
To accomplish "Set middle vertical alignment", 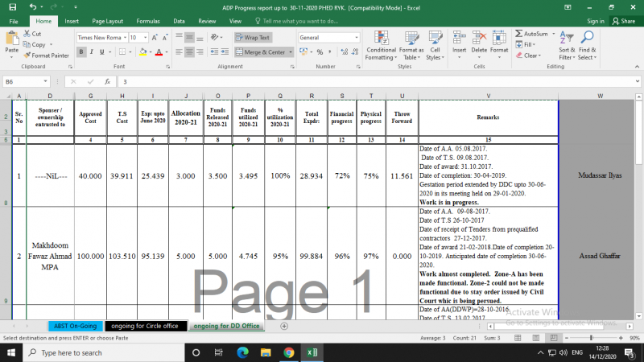I will point(189,38).
